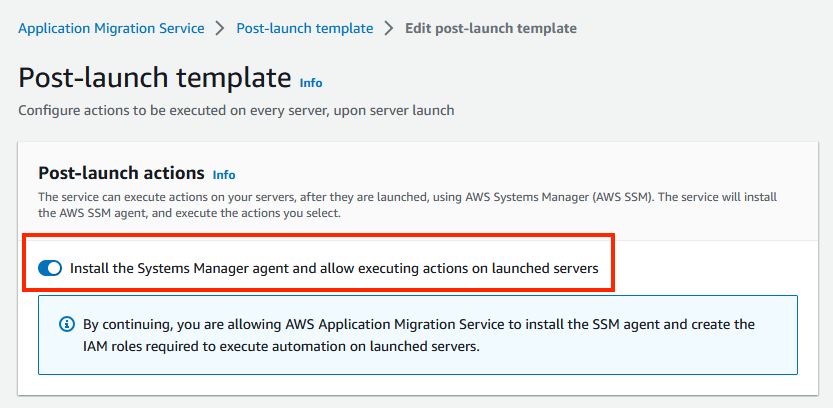Click the chevron after Application Migration Service breadcrumb
833x408 pixels.
tap(220, 28)
